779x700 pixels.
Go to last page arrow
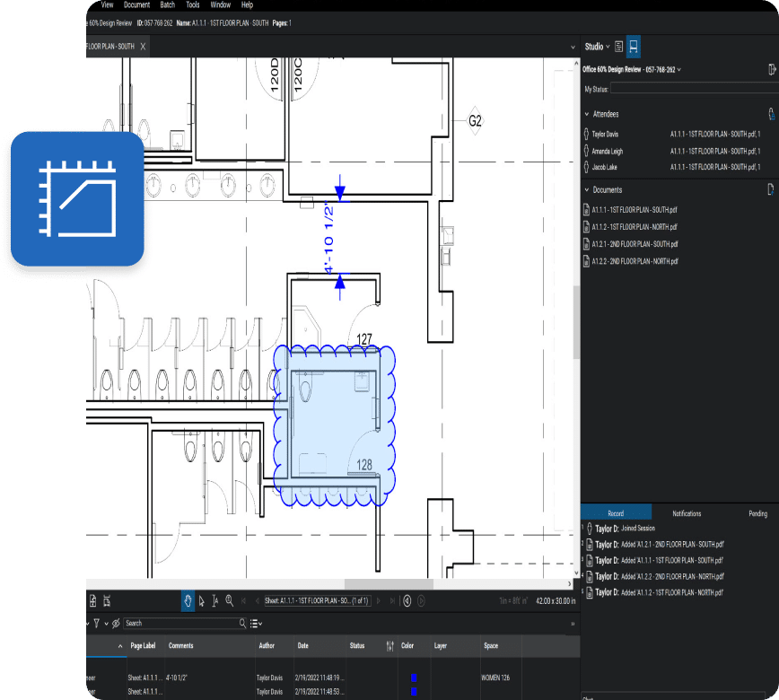[x=392, y=601]
